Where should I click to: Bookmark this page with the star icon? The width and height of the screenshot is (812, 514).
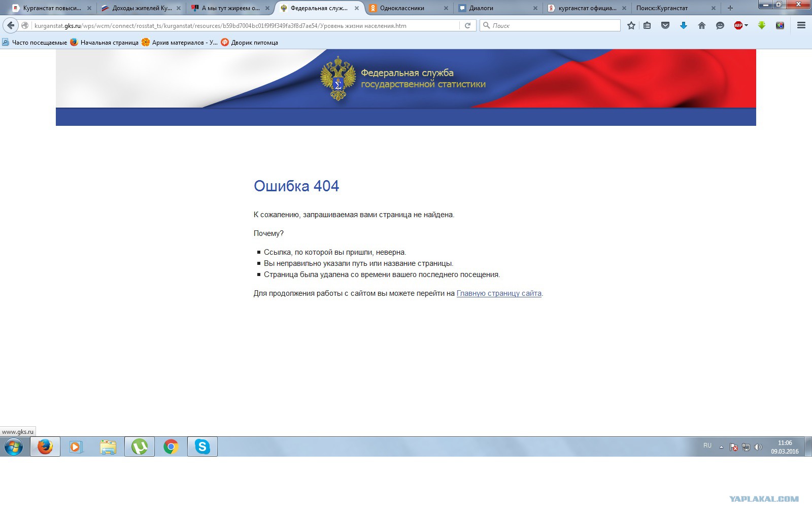pyautogui.click(x=631, y=25)
